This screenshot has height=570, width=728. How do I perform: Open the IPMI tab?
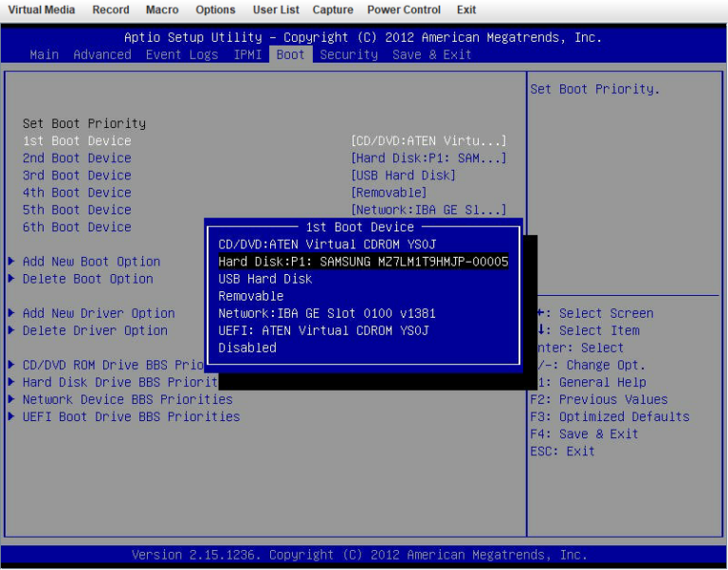click(x=250, y=55)
